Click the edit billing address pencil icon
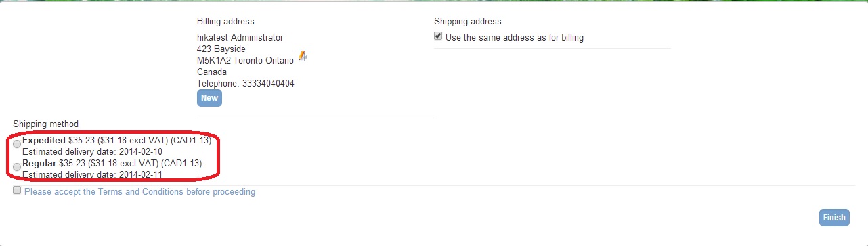 301,57
